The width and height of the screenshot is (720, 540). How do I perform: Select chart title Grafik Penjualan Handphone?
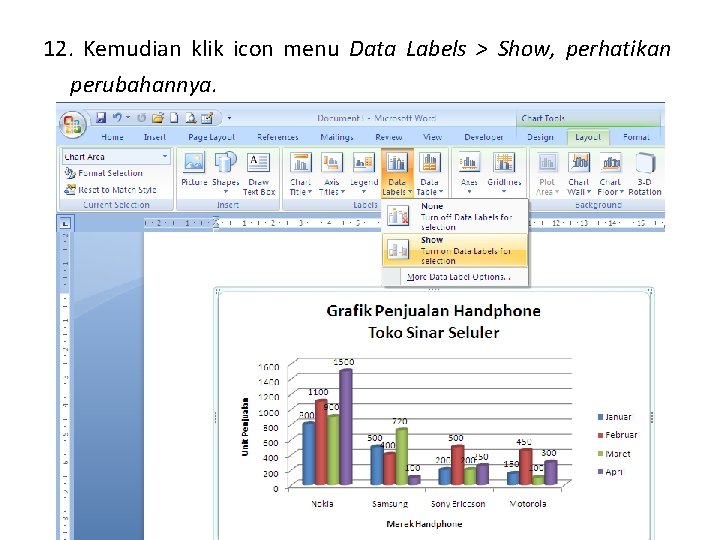[x=433, y=311]
